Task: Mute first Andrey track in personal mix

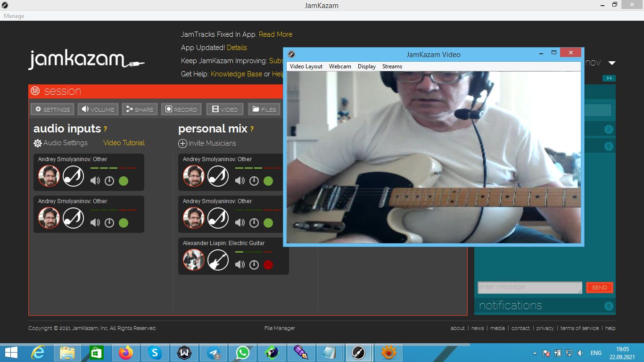Action: click(x=240, y=181)
